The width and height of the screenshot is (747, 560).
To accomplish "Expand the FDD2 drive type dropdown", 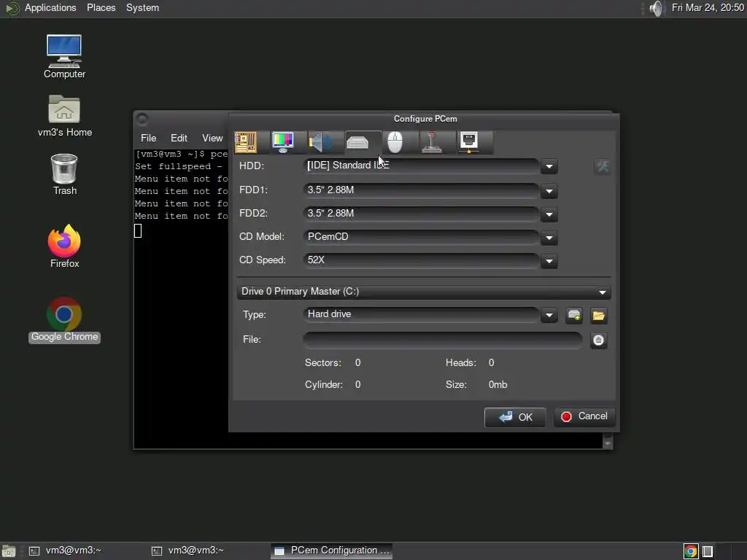I will pyautogui.click(x=549, y=214).
